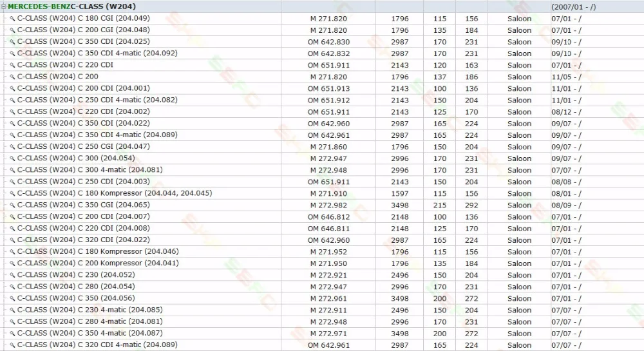Viewport: 644px width, 351px height.
Task: Open details icon for C 200 Kompressor (204.041)
Action: coord(12,263)
